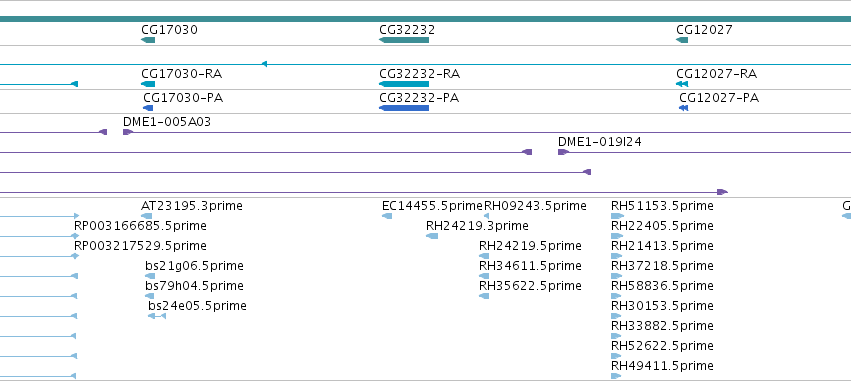Click the CG32232 gene bar
Viewport: 851px width, 381px height.
[404, 40]
